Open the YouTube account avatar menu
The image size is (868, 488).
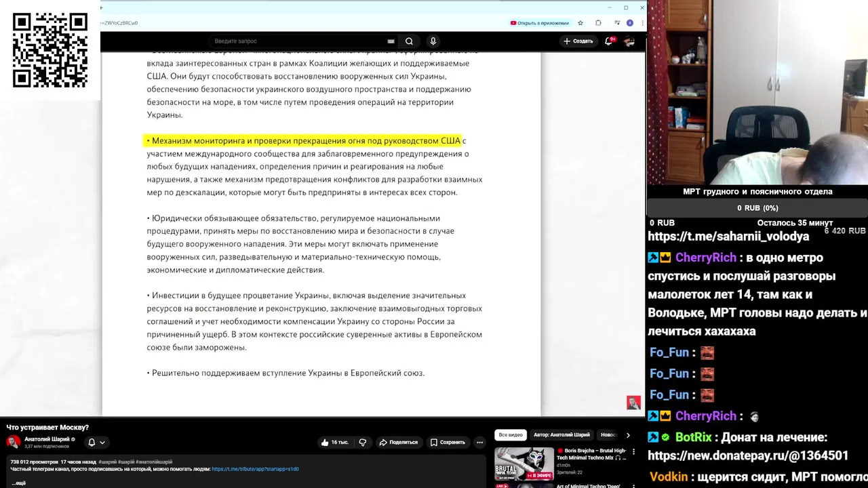coord(629,41)
